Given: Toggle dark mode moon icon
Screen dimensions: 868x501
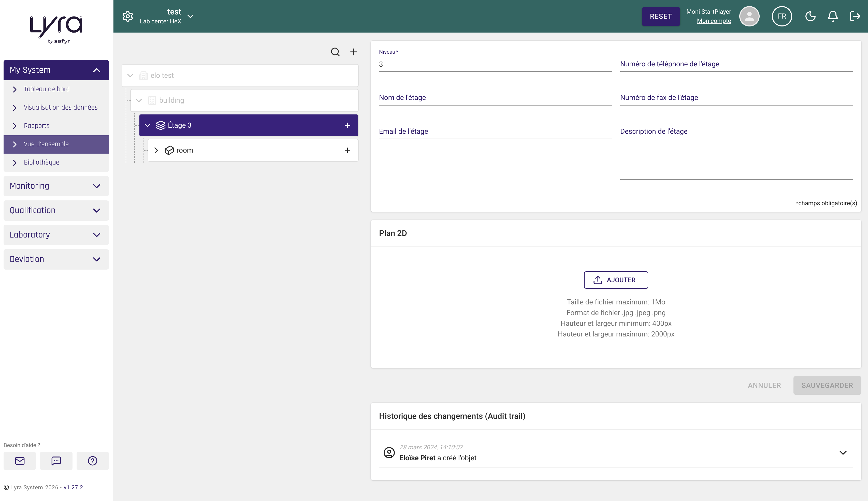Looking at the screenshot, I should pyautogui.click(x=810, y=16).
